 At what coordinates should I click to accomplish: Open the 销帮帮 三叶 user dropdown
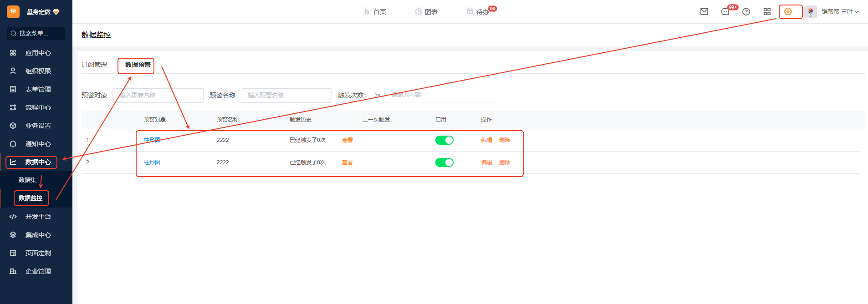coord(840,12)
